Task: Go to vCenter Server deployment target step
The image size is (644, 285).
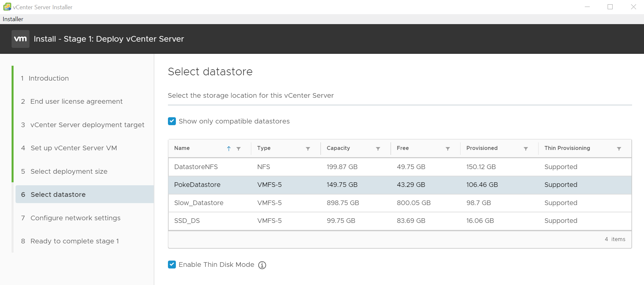Action: [83, 125]
